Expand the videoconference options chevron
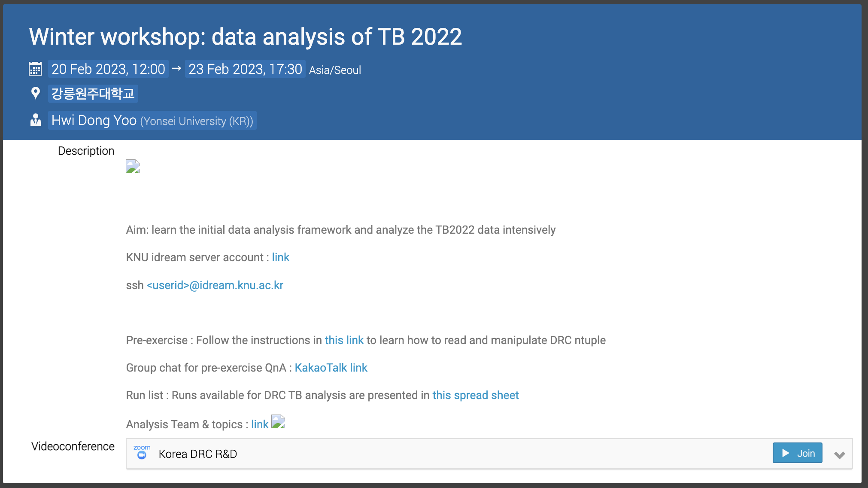The height and width of the screenshot is (488, 868). (x=839, y=454)
